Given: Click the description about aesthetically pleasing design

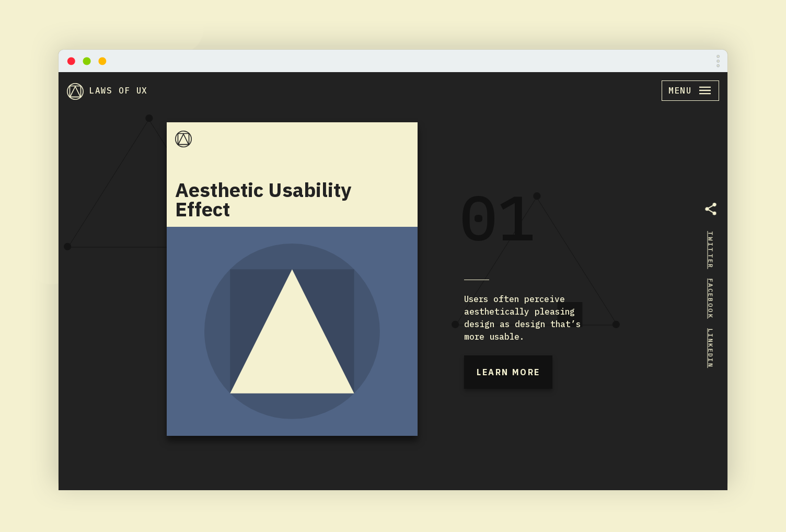Looking at the screenshot, I should [x=522, y=317].
